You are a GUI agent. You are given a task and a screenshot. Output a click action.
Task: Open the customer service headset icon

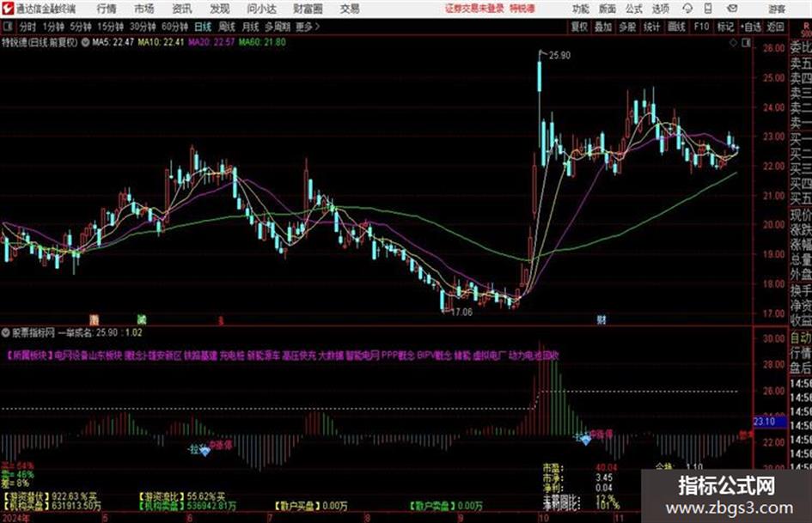(x=687, y=9)
